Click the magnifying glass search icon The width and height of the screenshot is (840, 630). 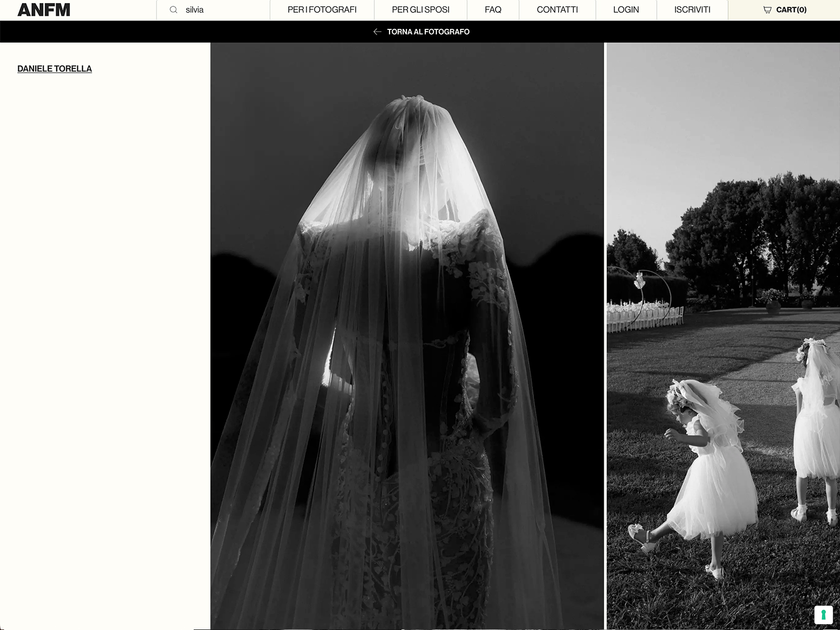pyautogui.click(x=173, y=10)
